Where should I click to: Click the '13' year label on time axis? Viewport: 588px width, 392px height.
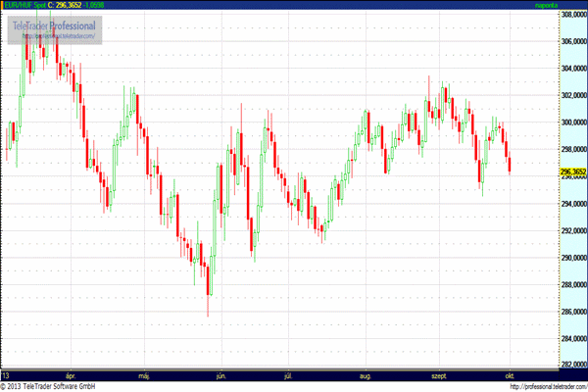tap(7, 375)
